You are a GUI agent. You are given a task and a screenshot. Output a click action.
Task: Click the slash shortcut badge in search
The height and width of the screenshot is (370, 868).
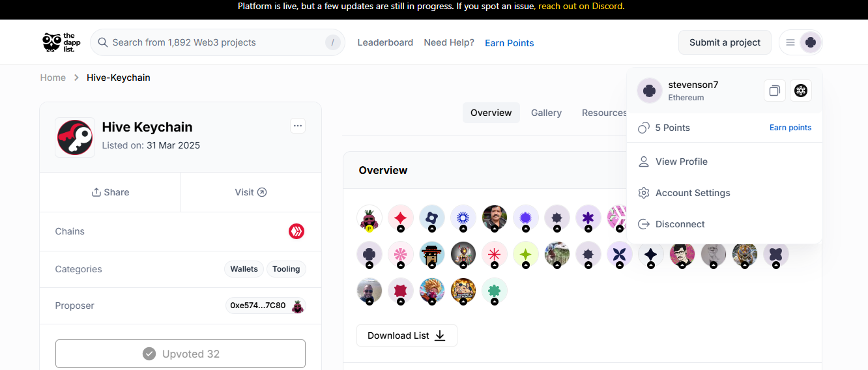(332, 42)
